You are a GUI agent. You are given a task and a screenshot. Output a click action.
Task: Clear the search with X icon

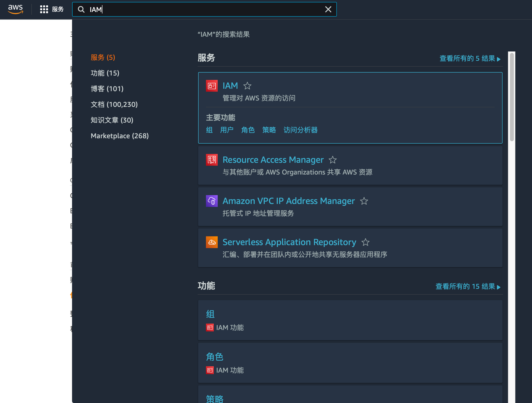tap(328, 10)
